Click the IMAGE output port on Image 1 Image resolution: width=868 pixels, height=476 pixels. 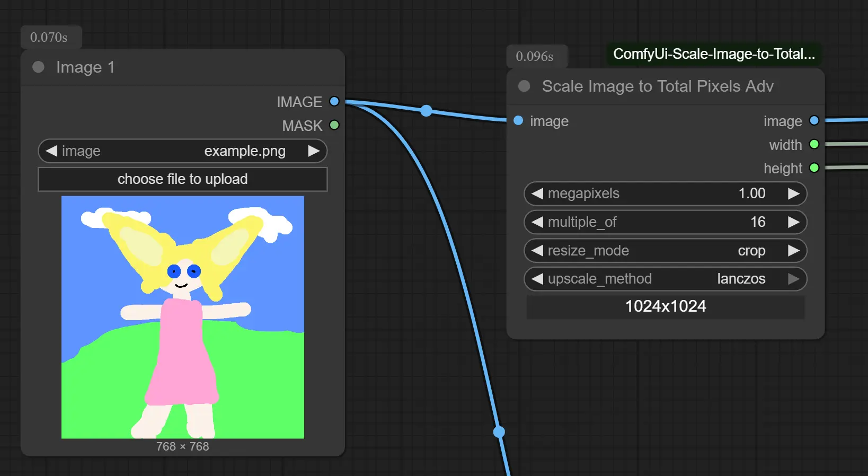pos(334,101)
